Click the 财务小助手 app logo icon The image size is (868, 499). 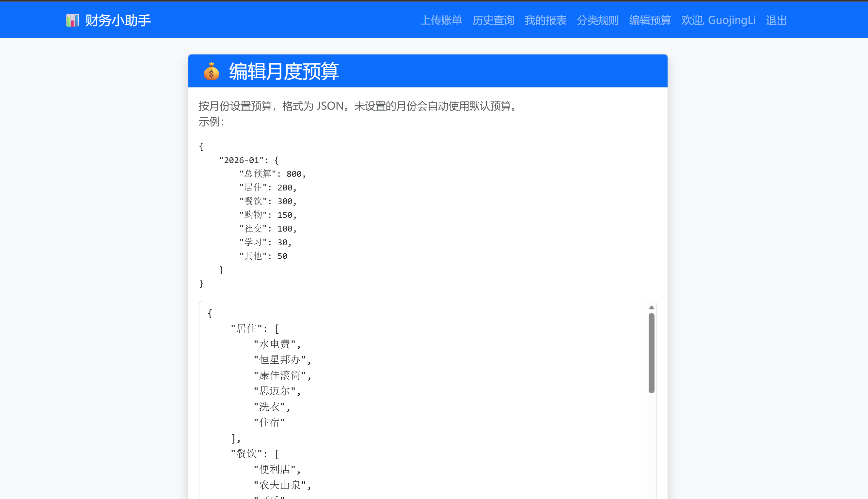click(x=72, y=20)
